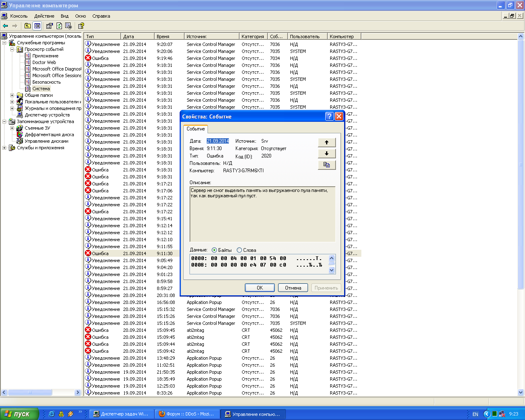
Task: Collapse the Служебные программы node
Action: coord(5,43)
